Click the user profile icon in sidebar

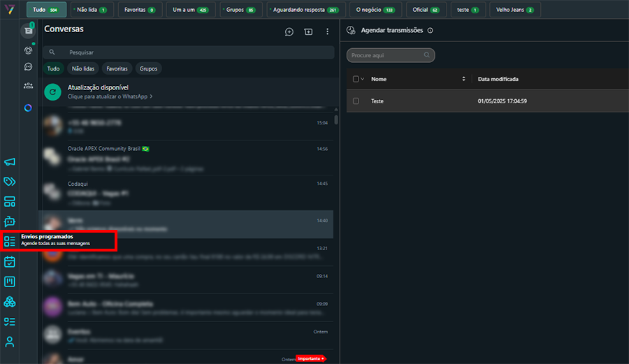tap(10, 342)
